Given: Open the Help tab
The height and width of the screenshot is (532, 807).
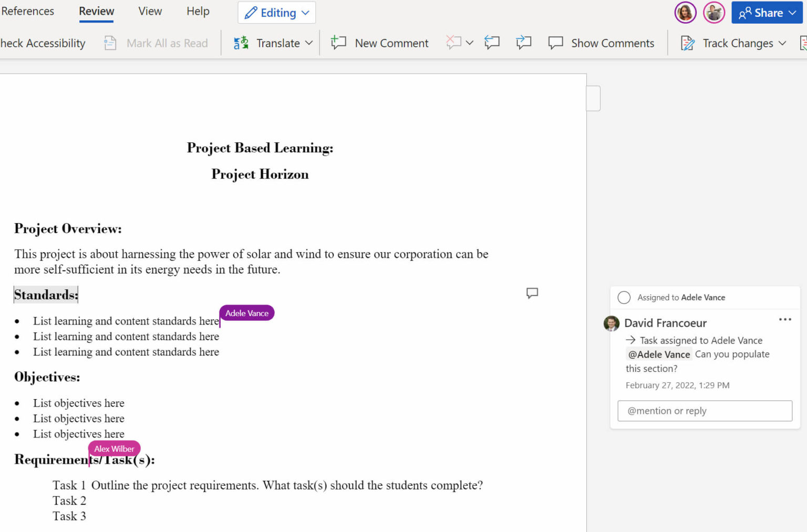Looking at the screenshot, I should click(198, 11).
